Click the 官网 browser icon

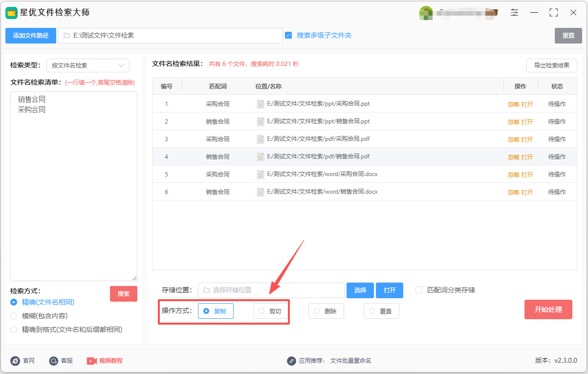[x=15, y=361]
